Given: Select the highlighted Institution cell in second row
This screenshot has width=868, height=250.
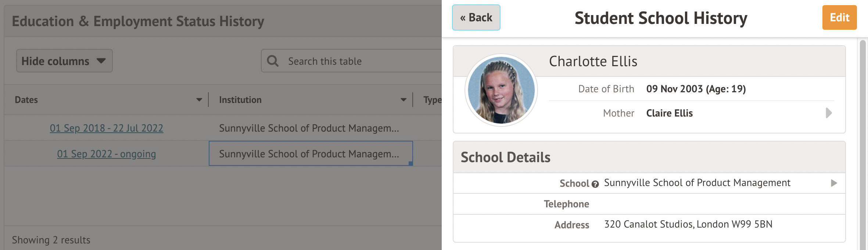Looking at the screenshot, I should [x=311, y=154].
